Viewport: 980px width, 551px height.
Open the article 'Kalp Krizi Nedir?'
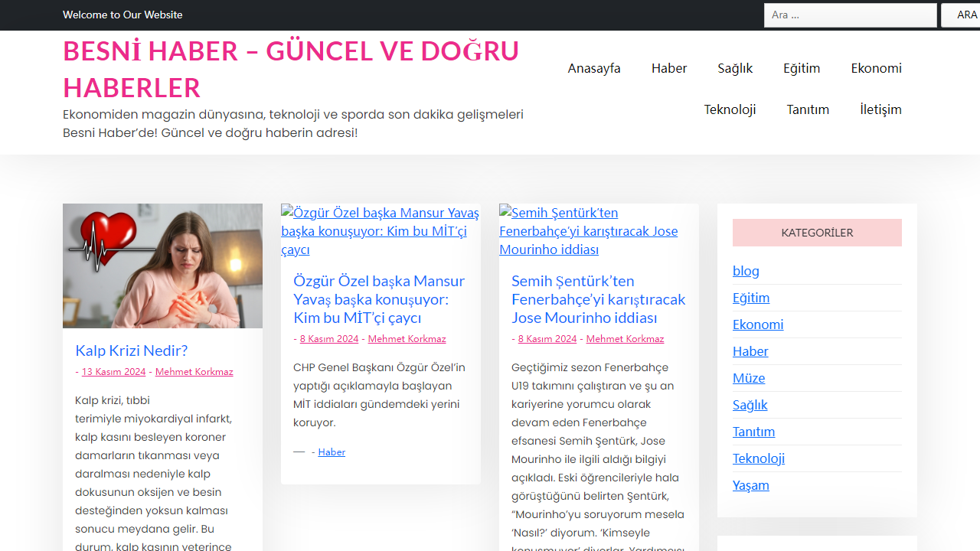[x=131, y=350]
